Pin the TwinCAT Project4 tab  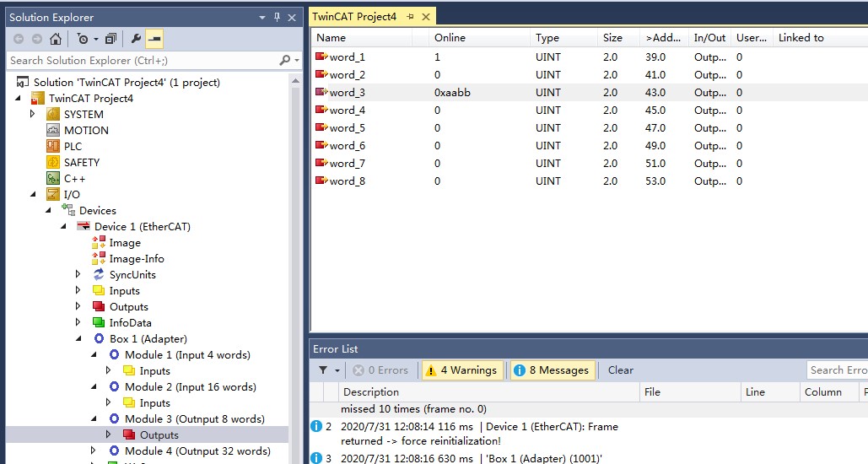410,17
